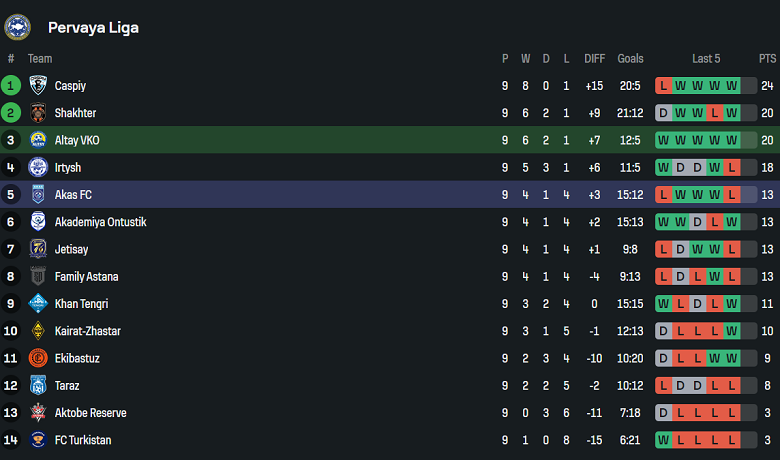Click the FC Turkistan team crest
This screenshot has width=780, height=460.
click(x=38, y=440)
